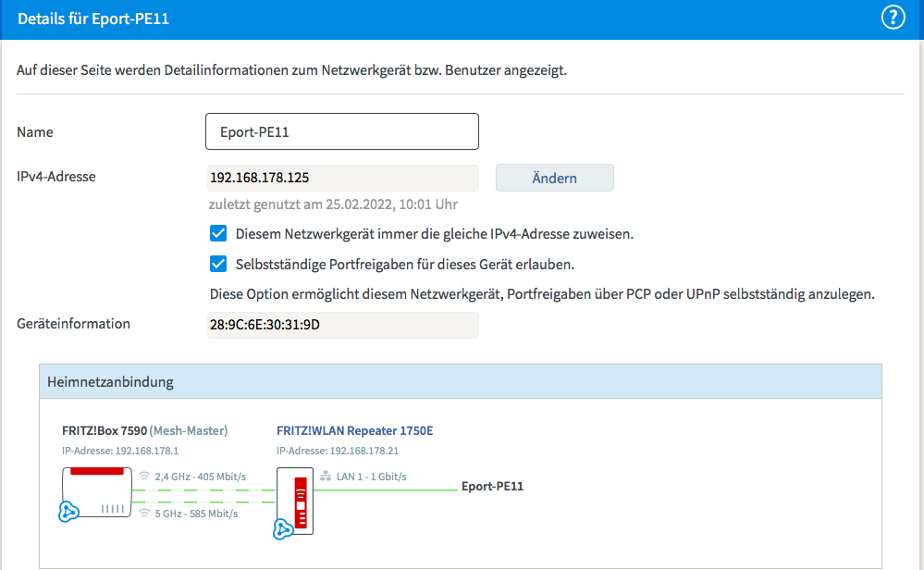Image resolution: width=924 pixels, height=570 pixels.
Task: Click the 2,4 GHz Wi-Fi signal icon
Action: [x=144, y=476]
